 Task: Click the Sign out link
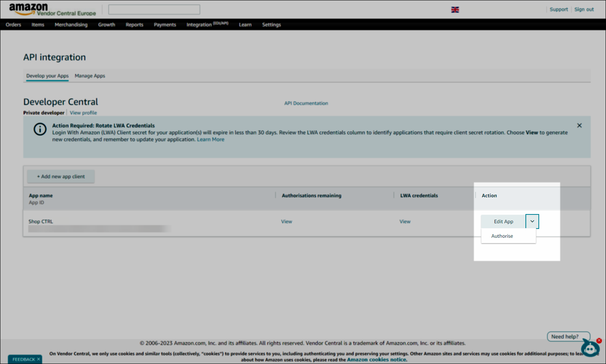584,9
